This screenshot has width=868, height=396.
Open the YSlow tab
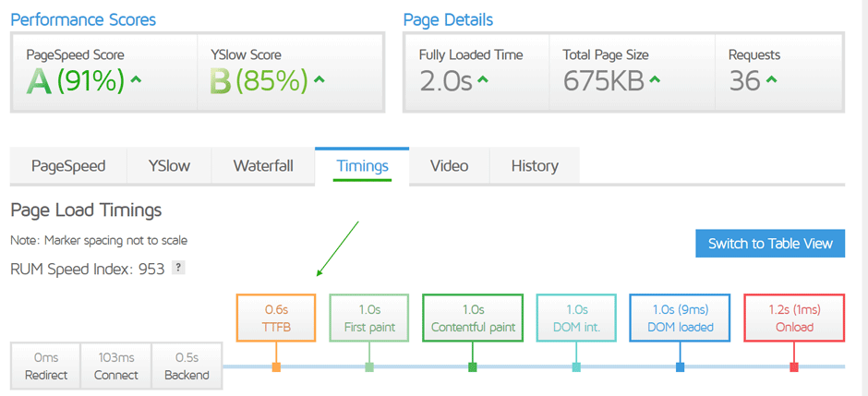click(x=169, y=166)
